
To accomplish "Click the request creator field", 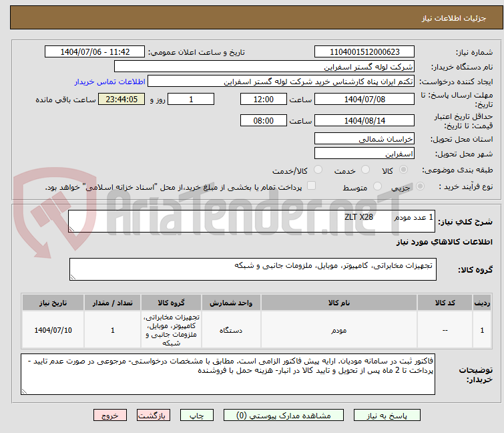I will pyautogui.click(x=281, y=82).
